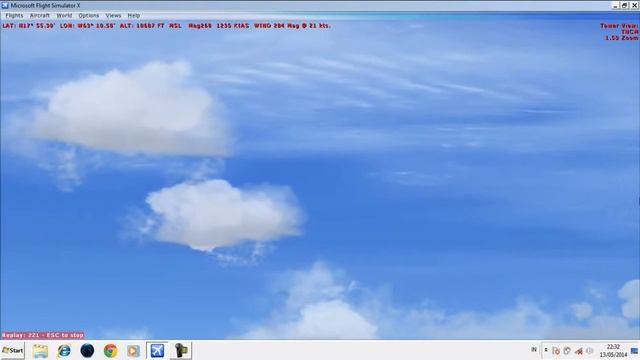Open the Help menu
Screen dimensions: 640x360
(133, 16)
